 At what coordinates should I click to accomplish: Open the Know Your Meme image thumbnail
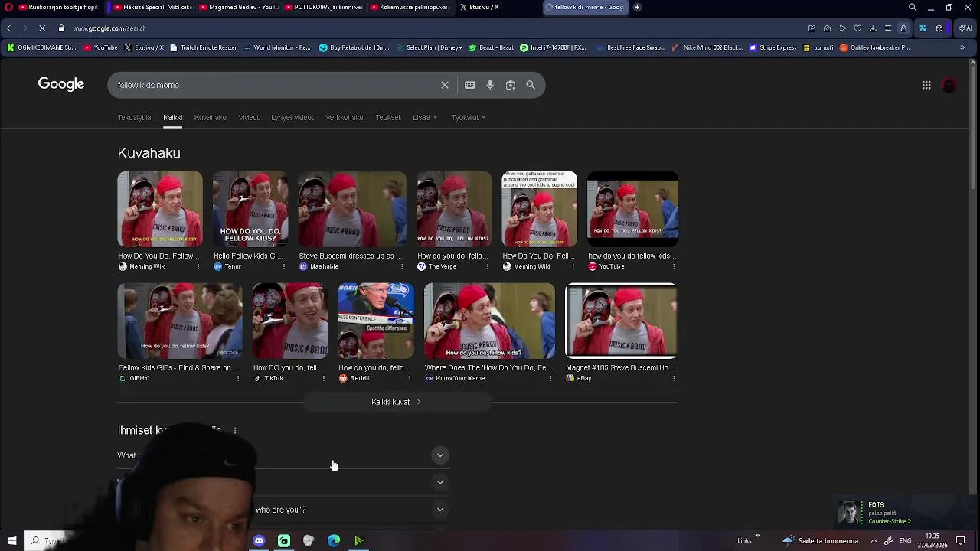coord(489,321)
